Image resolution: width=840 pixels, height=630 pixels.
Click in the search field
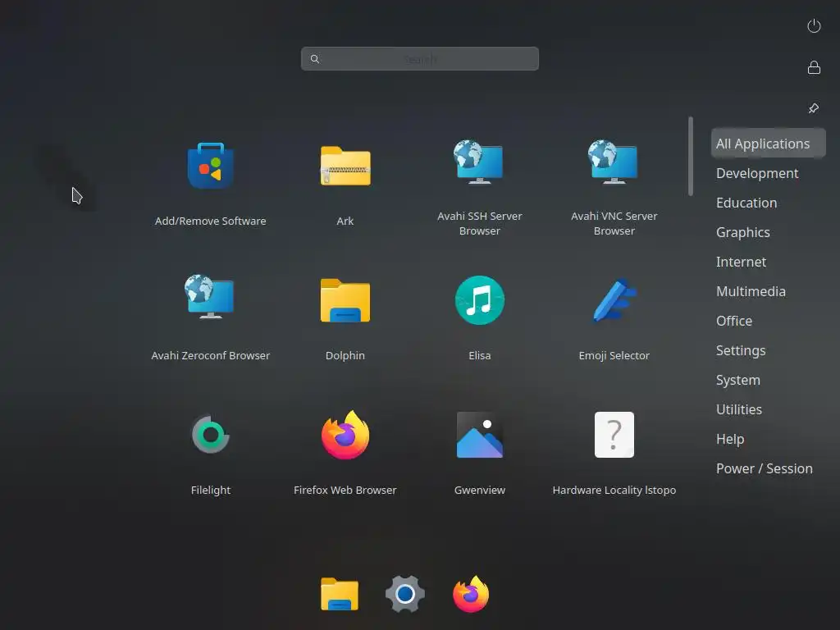coord(419,59)
